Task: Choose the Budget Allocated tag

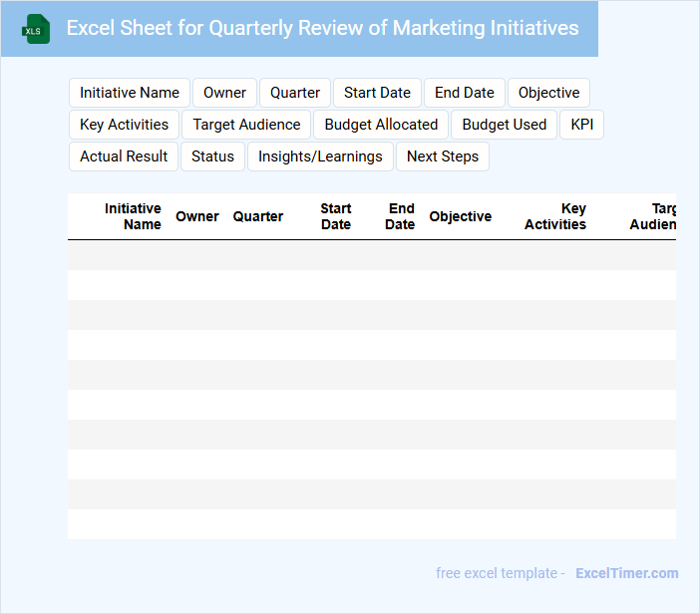Action: click(381, 125)
